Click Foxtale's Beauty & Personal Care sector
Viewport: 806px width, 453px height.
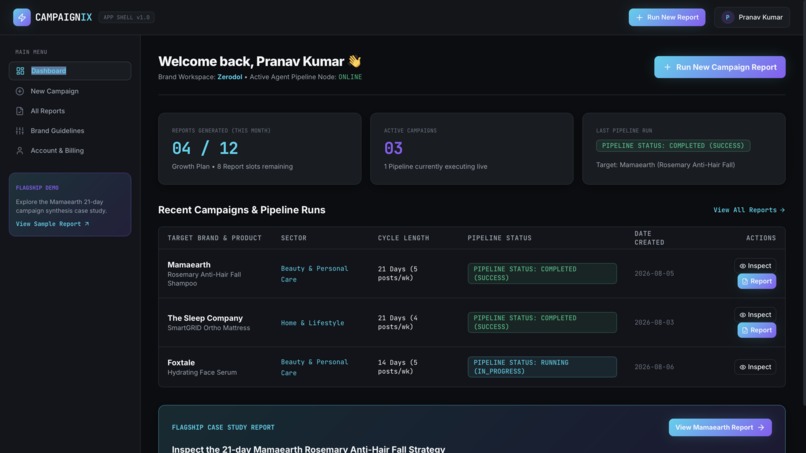pos(314,368)
